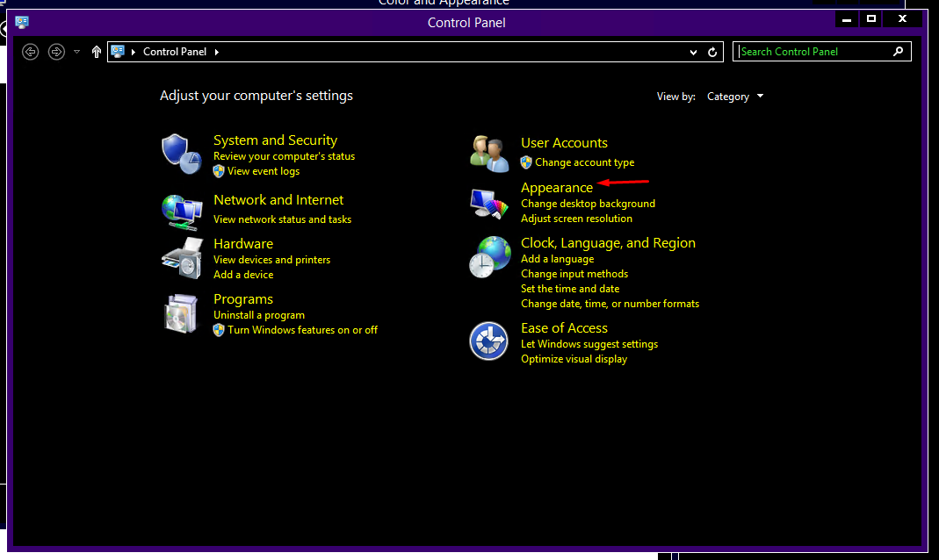Open the Programs disc box icon
The width and height of the screenshot is (939, 560).
click(181, 312)
